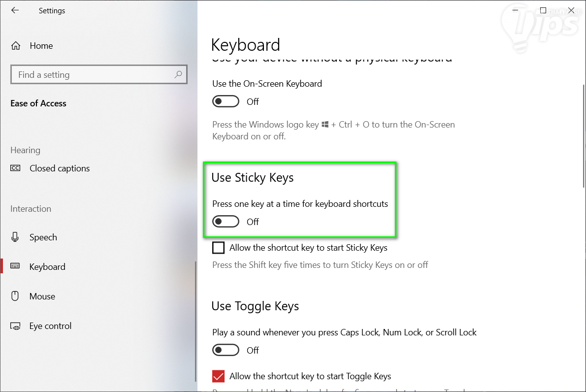Viewport: 586px width, 392px height.
Task: Click the Mouse icon in sidebar
Action: [x=15, y=296]
